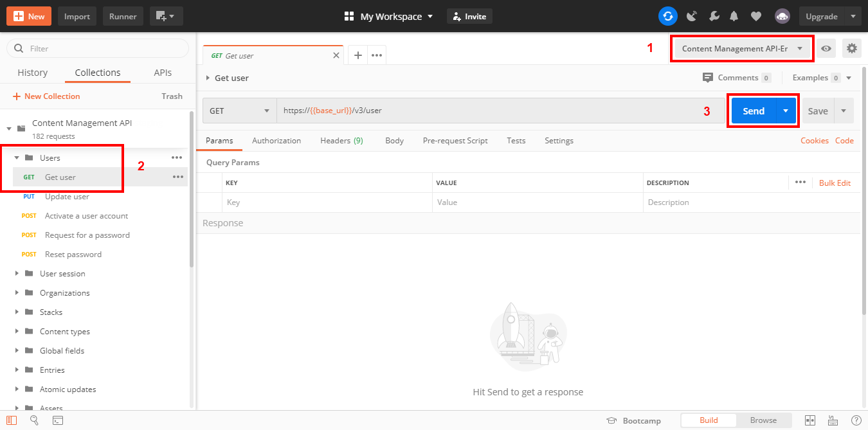Image resolution: width=868 pixels, height=430 pixels.
Task: Click the Import button
Action: (77, 16)
